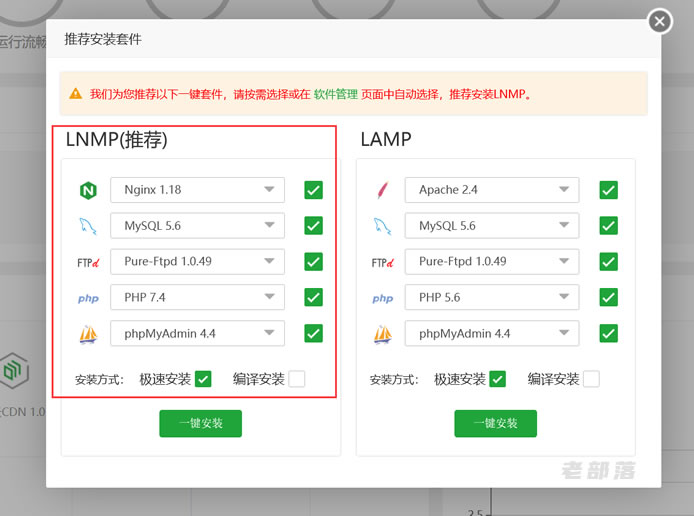This screenshot has width=694, height=516.
Task: Uncheck Nginx 1.18 in LNMP
Action: 313,190
